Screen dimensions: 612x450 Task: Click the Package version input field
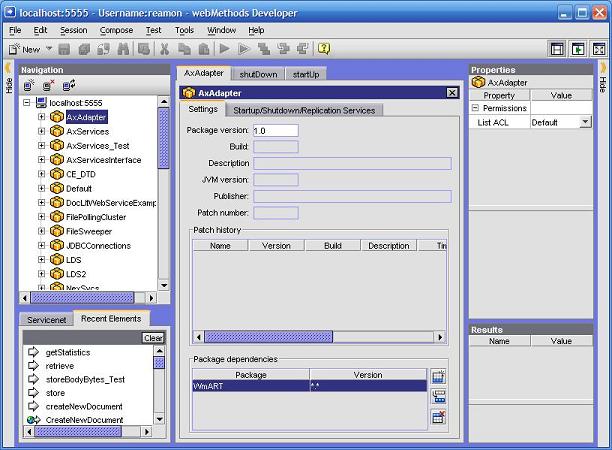click(x=276, y=130)
